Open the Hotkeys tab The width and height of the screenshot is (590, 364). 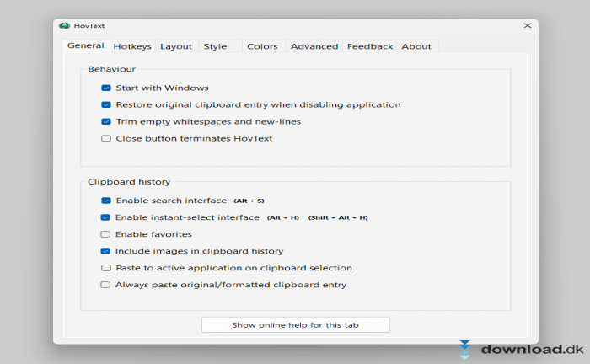point(132,46)
